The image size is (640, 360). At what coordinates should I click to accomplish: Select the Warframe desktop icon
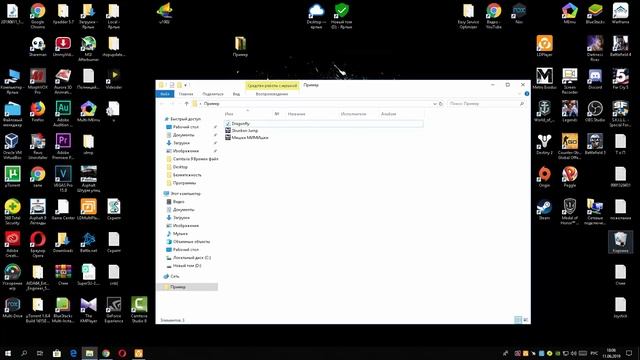coord(620,13)
